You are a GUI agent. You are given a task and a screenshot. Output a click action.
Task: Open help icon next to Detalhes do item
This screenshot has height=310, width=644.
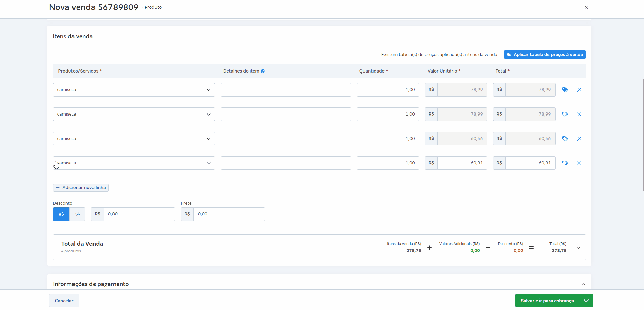[x=263, y=71]
